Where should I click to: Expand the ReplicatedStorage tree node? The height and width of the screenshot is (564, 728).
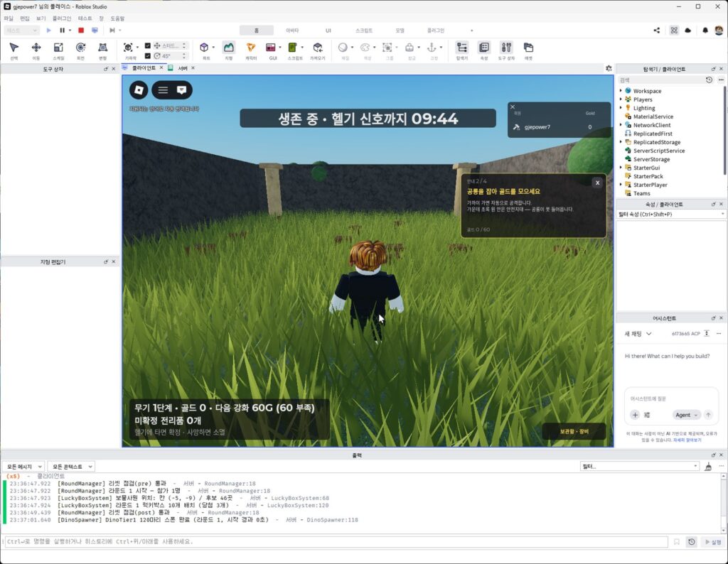[621, 142]
